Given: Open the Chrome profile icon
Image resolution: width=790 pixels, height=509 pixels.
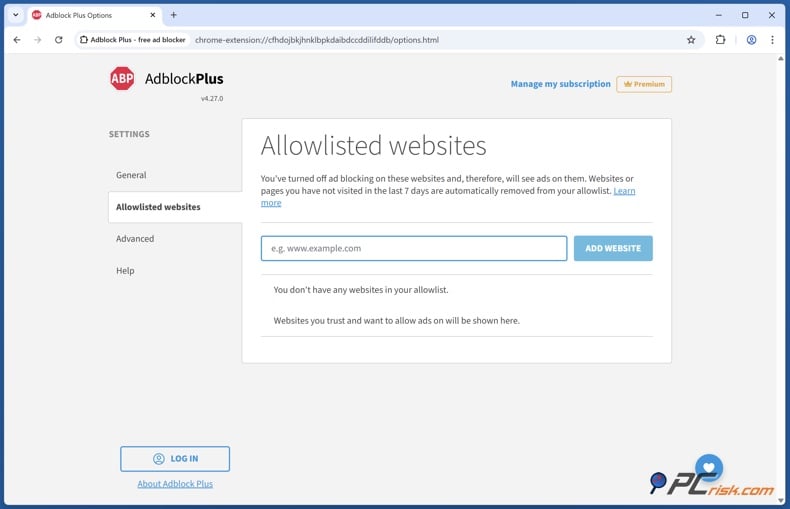Looking at the screenshot, I should (x=751, y=40).
